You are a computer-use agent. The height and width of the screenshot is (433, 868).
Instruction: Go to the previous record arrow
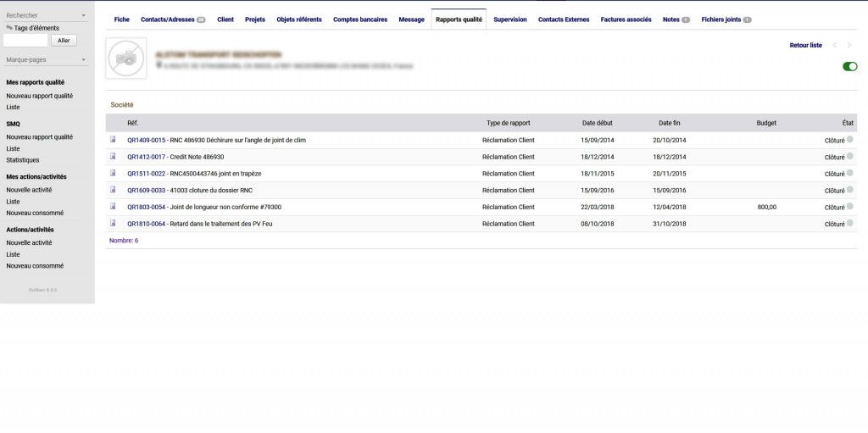pos(834,45)
